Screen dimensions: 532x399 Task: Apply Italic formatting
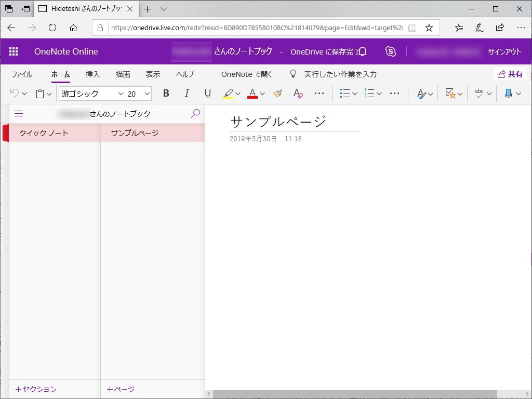point(187,94)
